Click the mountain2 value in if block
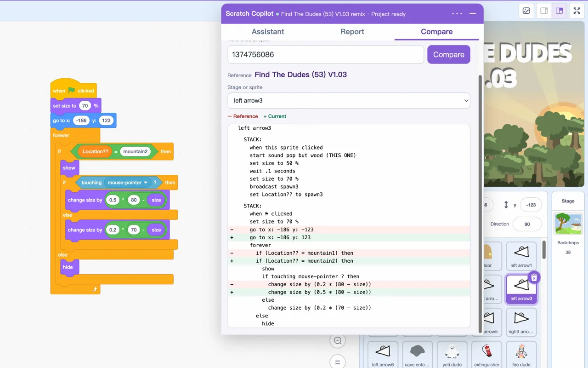The width and height of the screenshot is (588, 368). [x=135, y=151]
